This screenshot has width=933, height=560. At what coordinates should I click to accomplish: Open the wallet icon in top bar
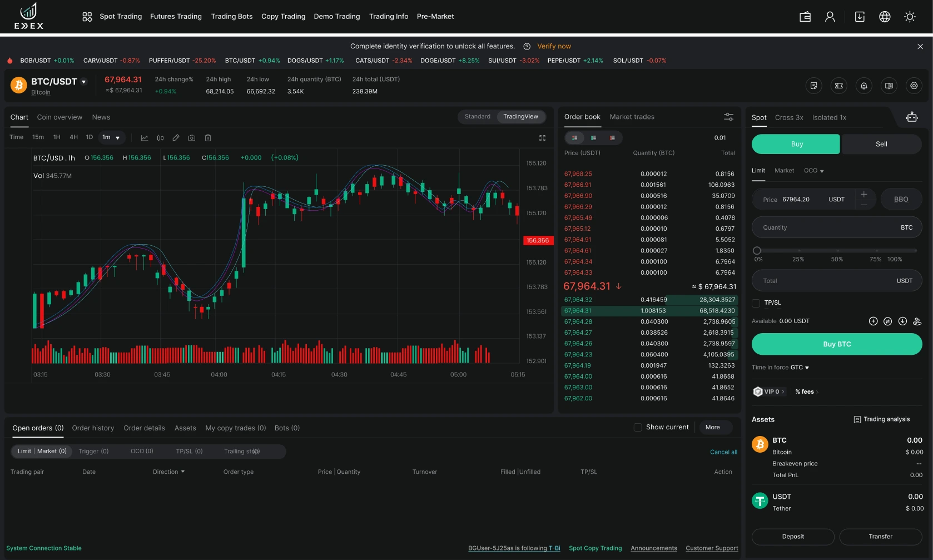tap(805, 17)
